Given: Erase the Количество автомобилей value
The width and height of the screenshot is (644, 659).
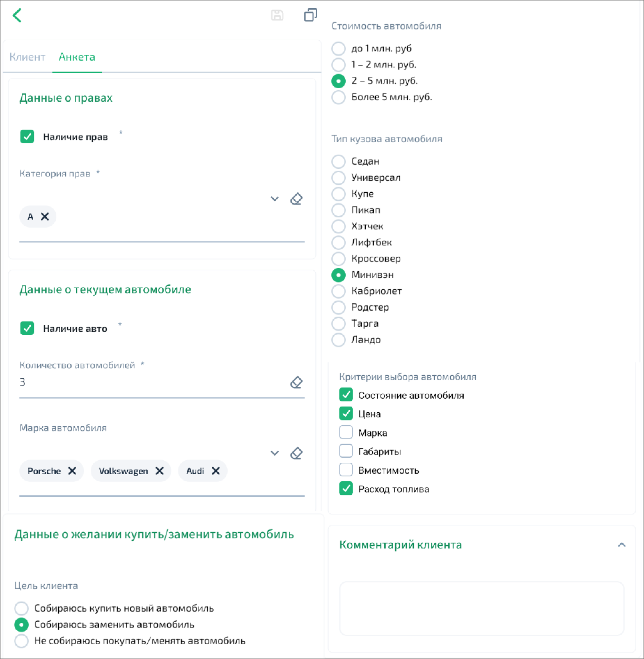Looking at the screenshot, I should (296, 383).
